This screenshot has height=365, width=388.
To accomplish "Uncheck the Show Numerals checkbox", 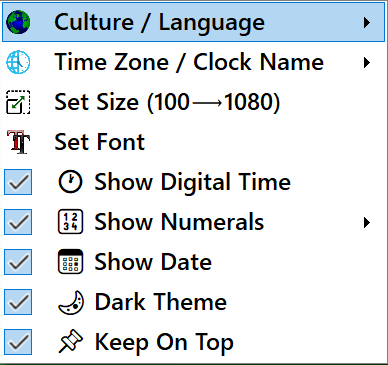I will point(18,222).
